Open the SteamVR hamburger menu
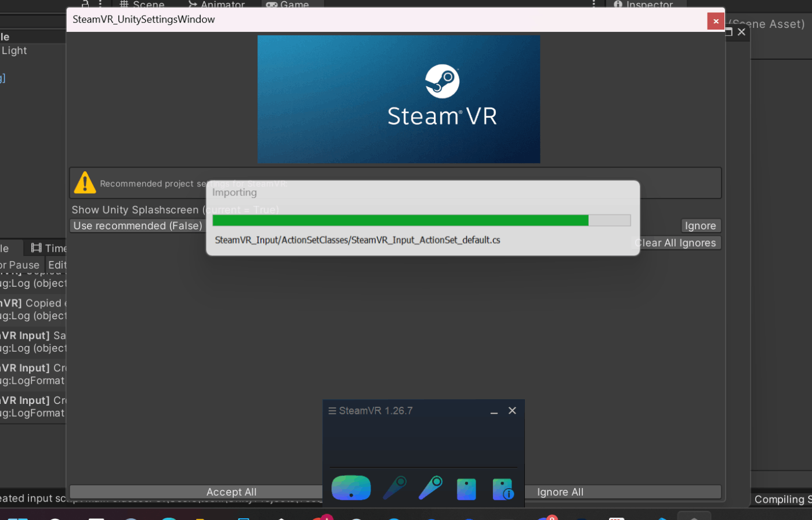The height and width of the screenshot is (520, 812). pos(332,411)
